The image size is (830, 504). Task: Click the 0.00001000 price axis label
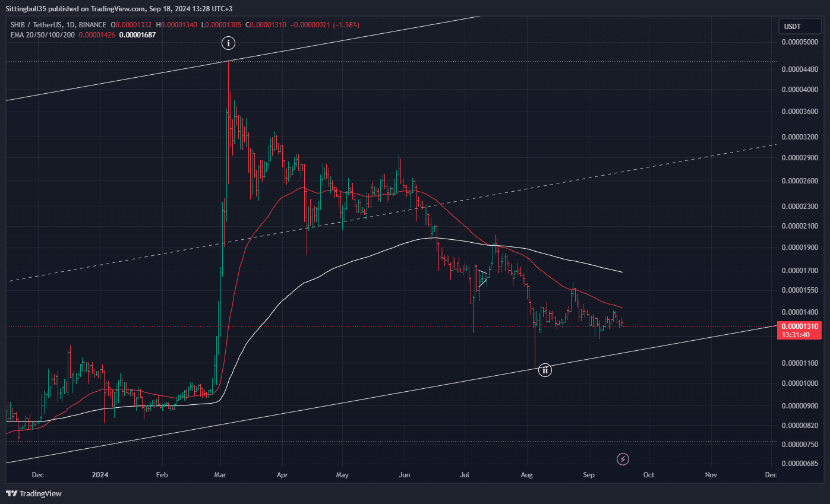pos(801,383)
